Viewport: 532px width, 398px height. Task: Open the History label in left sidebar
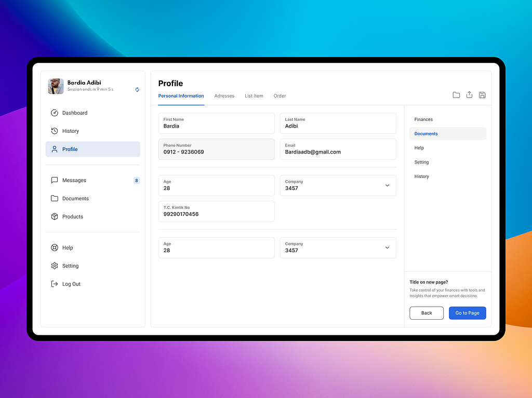(x=71, y=131)
